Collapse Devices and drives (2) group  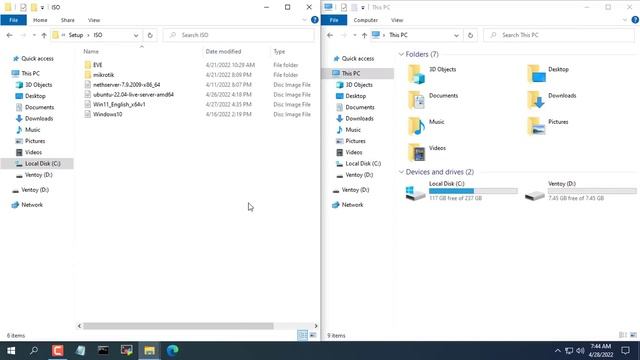coord(401,172)
